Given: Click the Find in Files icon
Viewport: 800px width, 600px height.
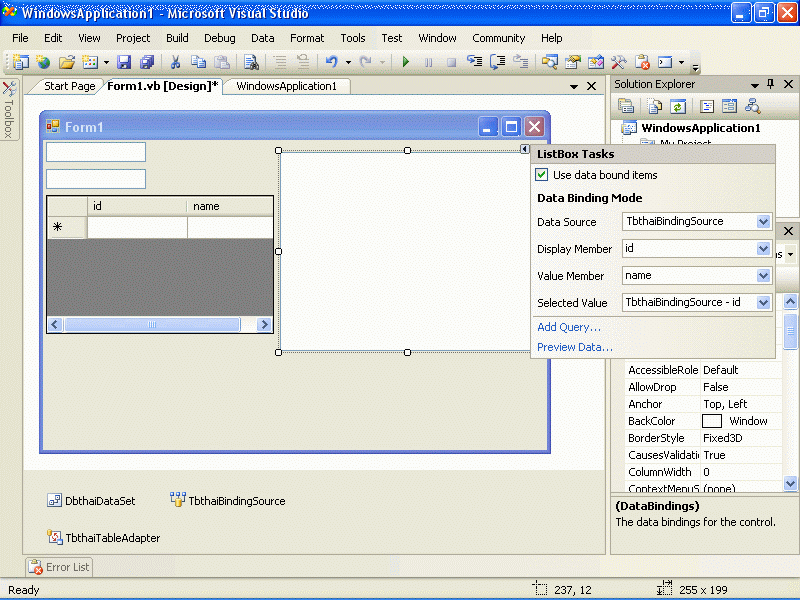Looking at the screenshot, I should (x=251, y=62).
